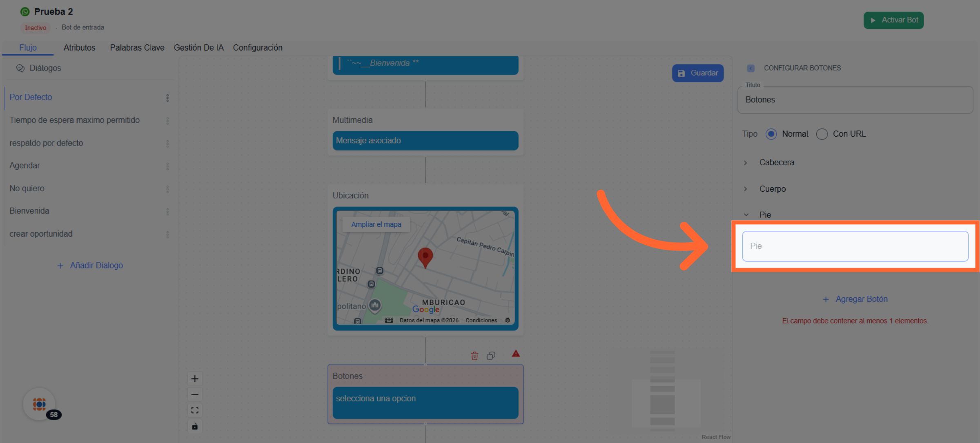Open the Palabras Clave tab

pyautogui.click(x=137, y=48)
